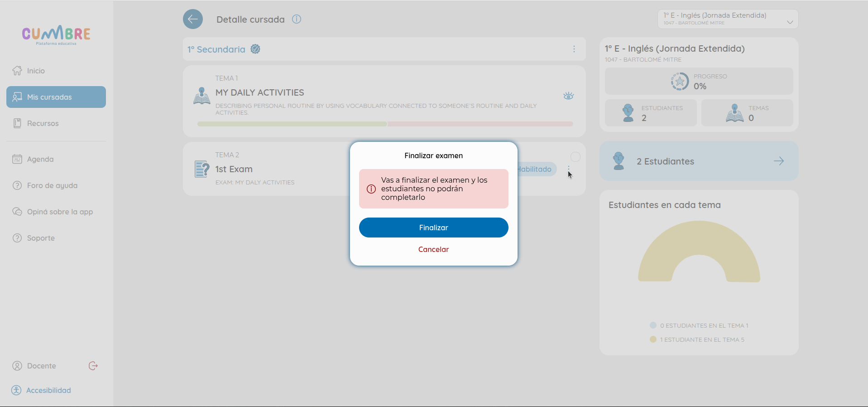Screen dimensions: 868x407
Task: Click the 1° E - Inglés course heading
Action: click(675, 48)
